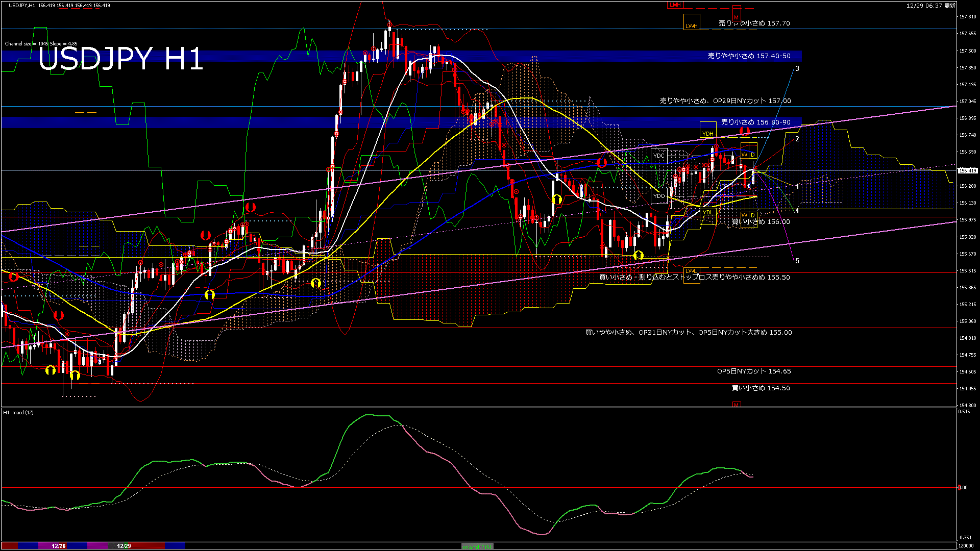The height and width of the screenshot is (551, 980).
Task: Select the YDO label box
Action: [x=659, y=195]
